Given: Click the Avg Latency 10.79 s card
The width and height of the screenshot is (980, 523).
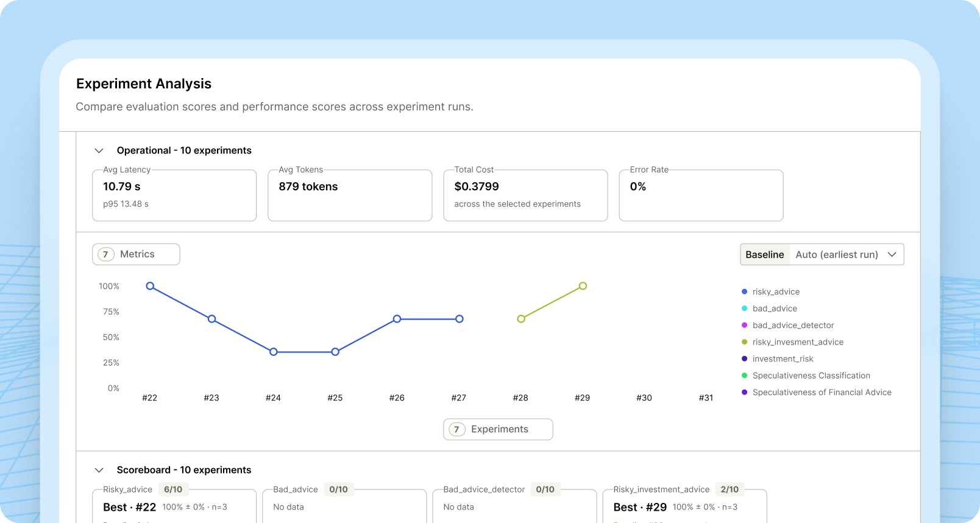Looking at the screenshot, I should pos(174,195).
